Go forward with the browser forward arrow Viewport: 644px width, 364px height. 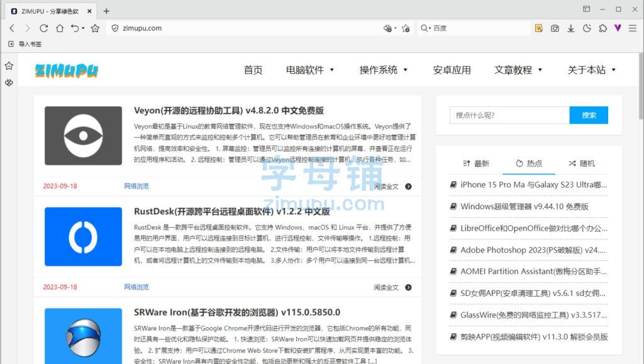[28, 28]
